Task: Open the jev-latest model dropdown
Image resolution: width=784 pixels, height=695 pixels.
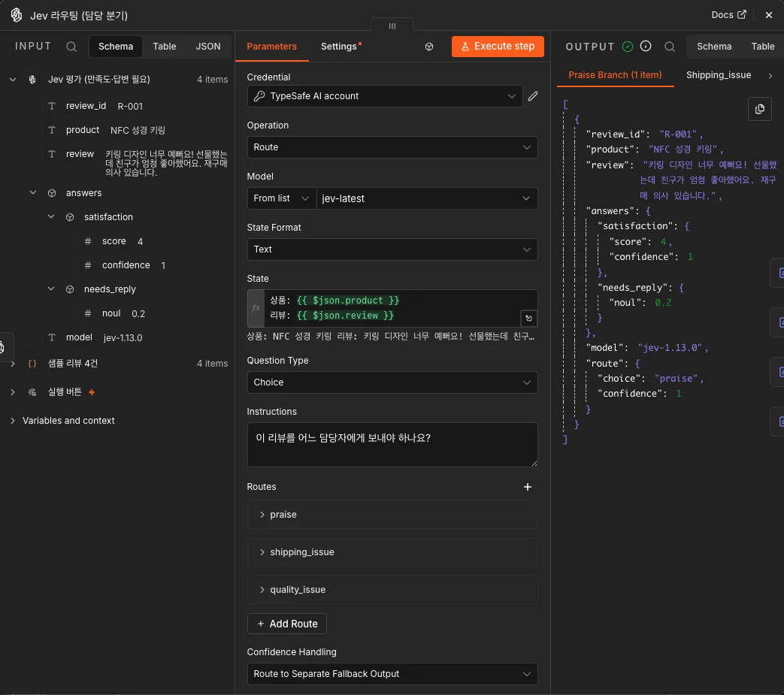Action: pos(427,198)
